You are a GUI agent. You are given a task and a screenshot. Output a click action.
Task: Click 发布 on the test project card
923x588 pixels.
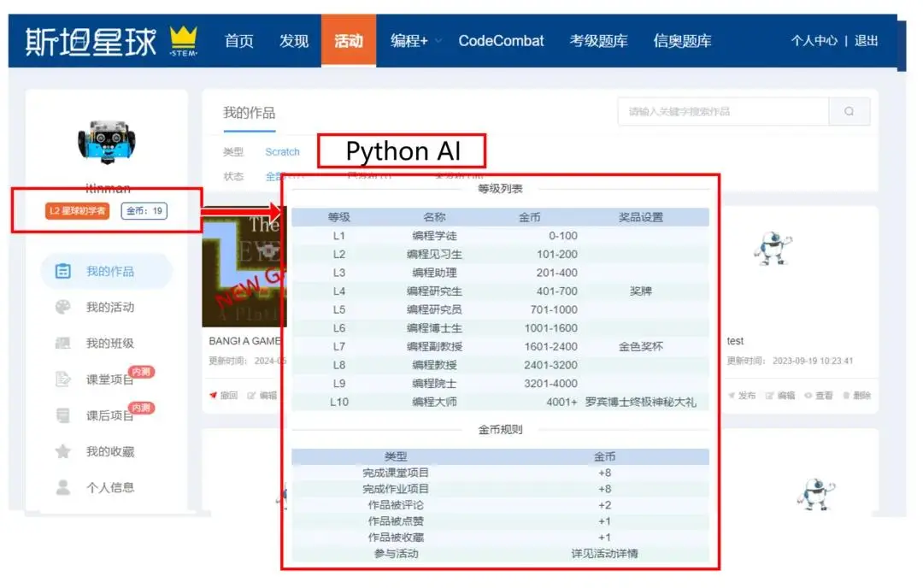742,396
